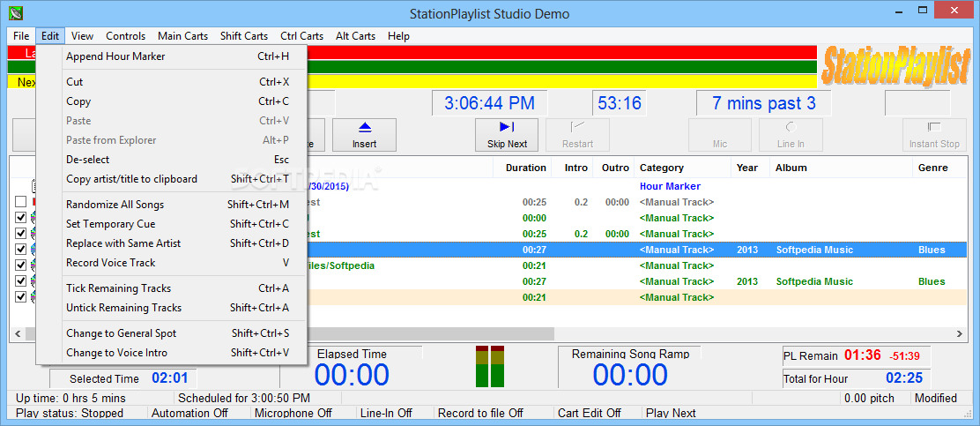Image resolution: width=980 pixels, height=426 pixels.
Task: Open the Ctrl Carts menu
Action: [x=302, y=35]
